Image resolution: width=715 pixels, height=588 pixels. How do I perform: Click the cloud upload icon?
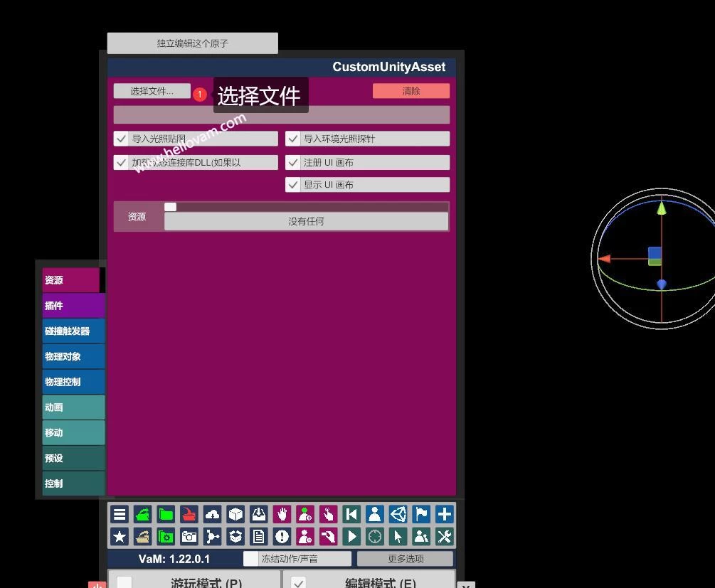coord(212,514)
